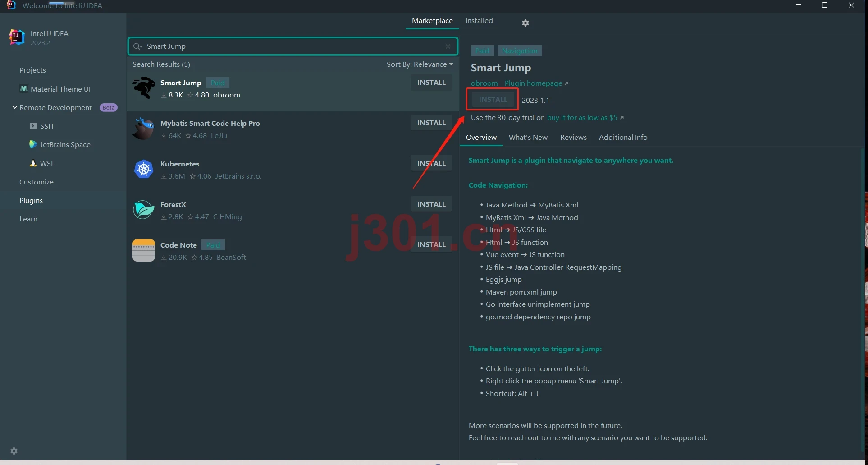
Task: Click the plugin settings gear icon
Action: pos(525,23)
